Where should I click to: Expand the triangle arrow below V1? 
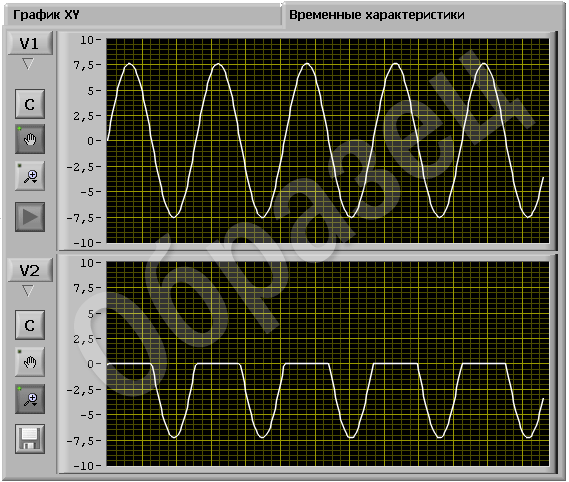[28, 64]
